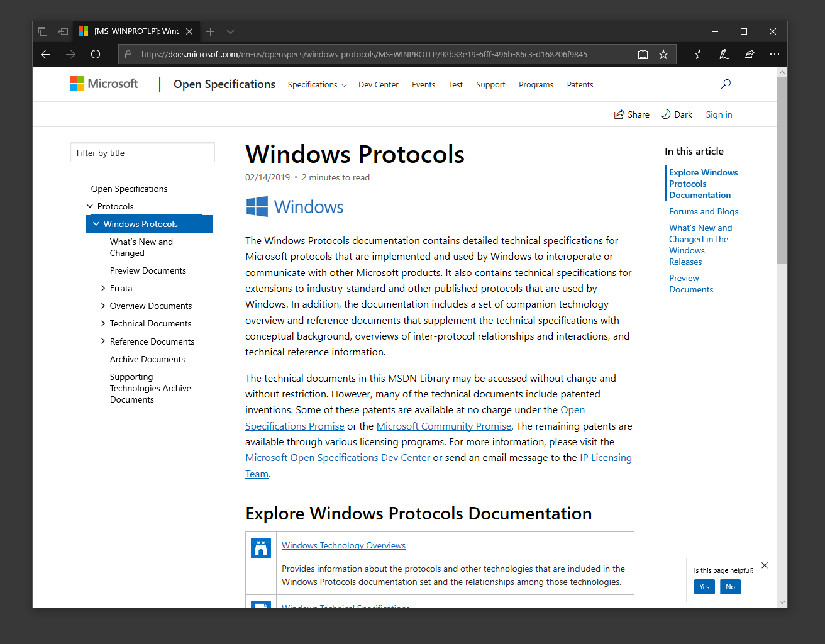825x644 pixels.
Task: Open a new browser tab
Action: click(211, 31)
